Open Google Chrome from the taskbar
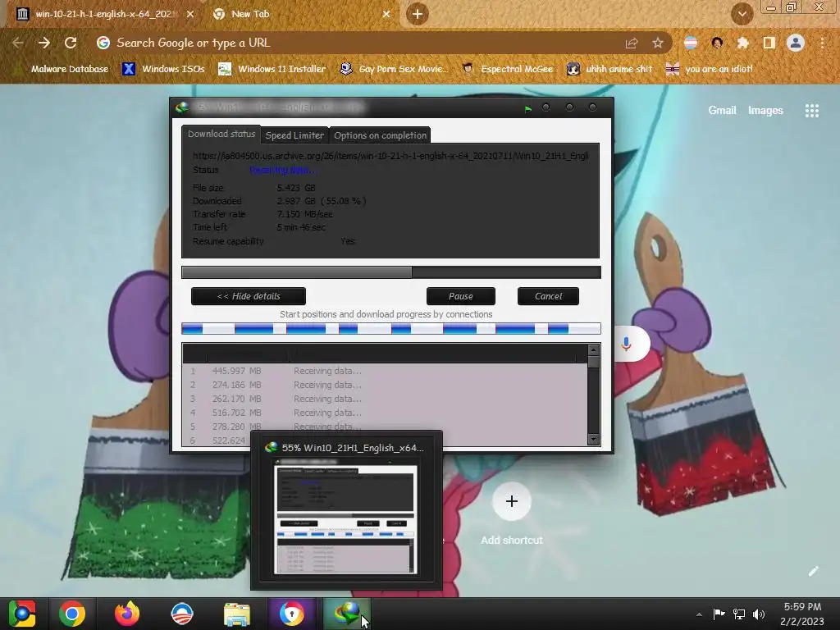 point(72,614)
